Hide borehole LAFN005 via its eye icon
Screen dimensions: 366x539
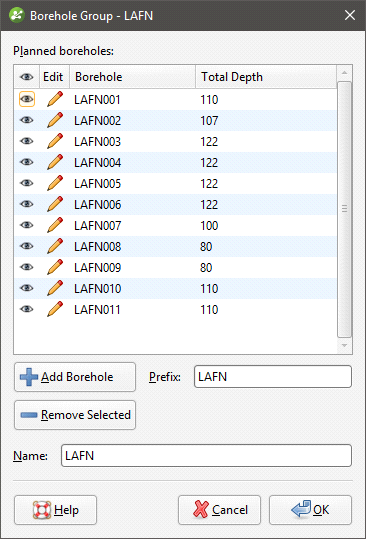click(x=27, y=183)
